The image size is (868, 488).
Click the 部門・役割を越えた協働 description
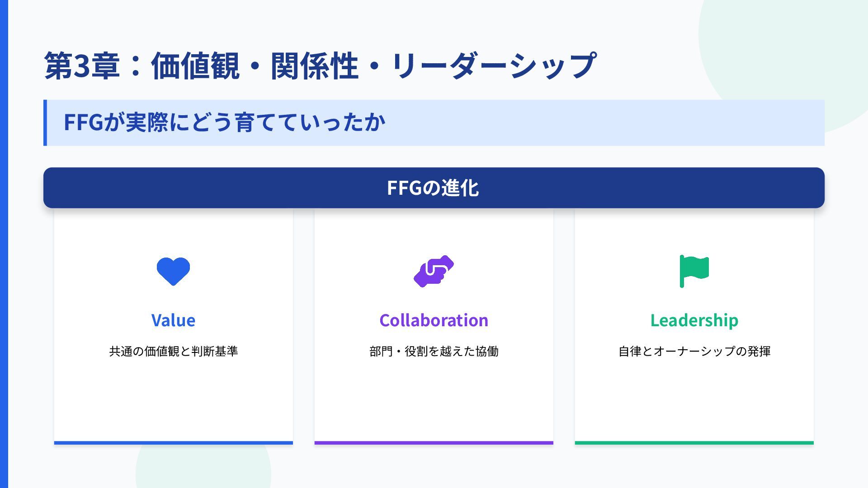click(434, 351)
